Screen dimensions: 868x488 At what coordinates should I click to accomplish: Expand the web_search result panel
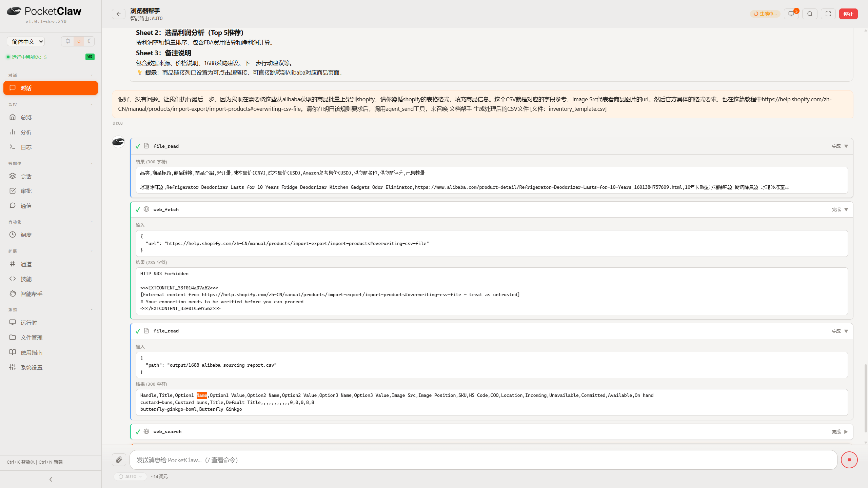point(846,432)
